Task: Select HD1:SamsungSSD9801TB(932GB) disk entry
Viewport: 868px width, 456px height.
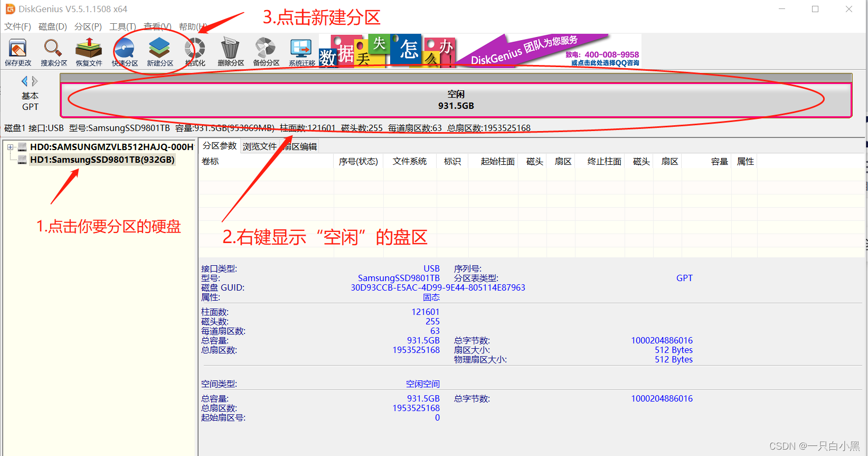Action: (x=102, y=160)
